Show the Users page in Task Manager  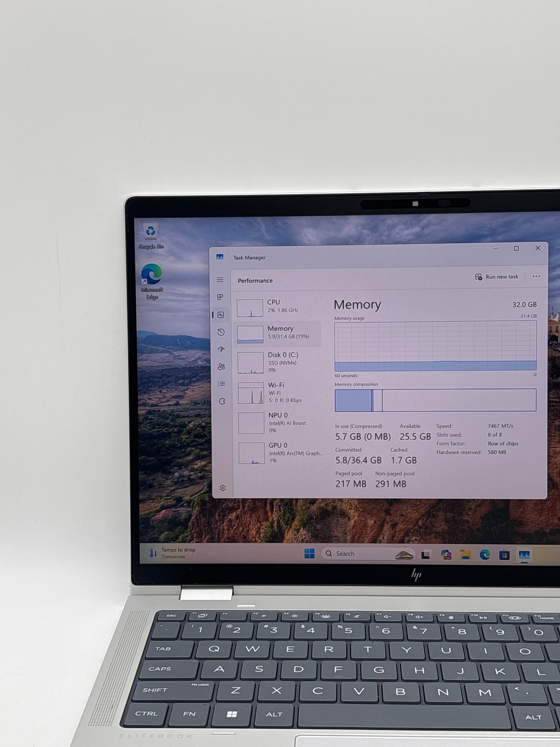pos(221,367)
